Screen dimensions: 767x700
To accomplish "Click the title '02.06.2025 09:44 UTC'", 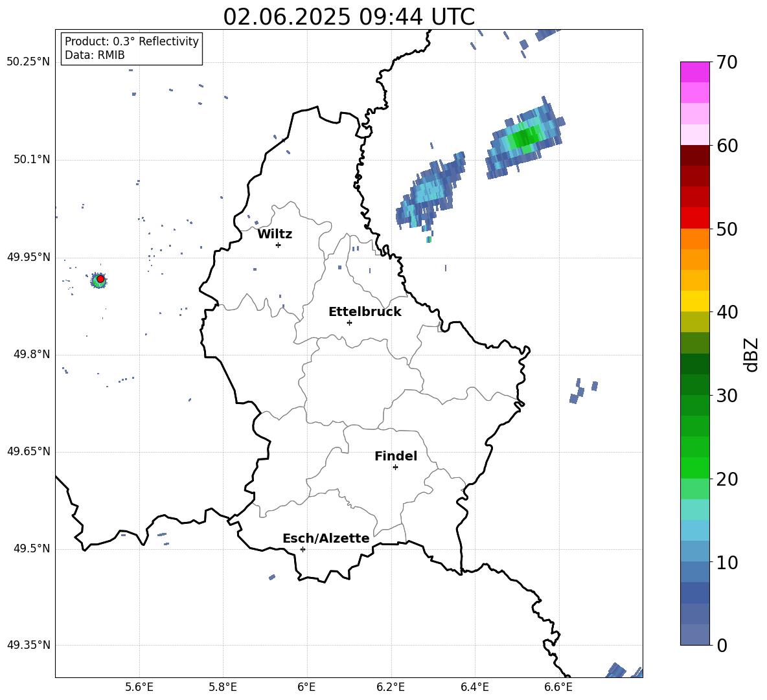I will pos(349,17).
